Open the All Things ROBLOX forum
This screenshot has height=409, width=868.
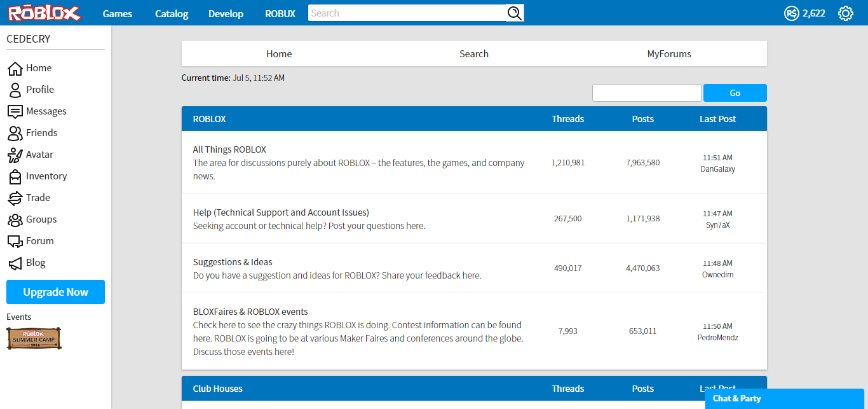(229, 149)
